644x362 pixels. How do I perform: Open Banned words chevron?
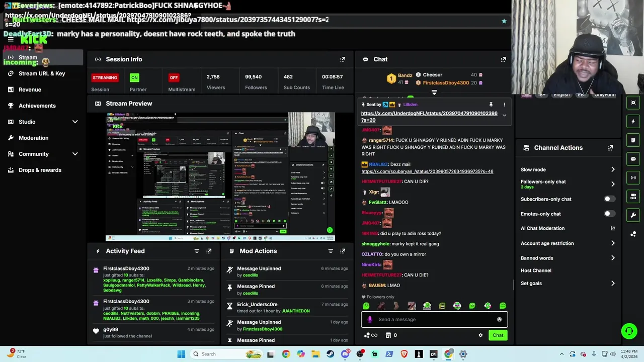pos(613,258)
